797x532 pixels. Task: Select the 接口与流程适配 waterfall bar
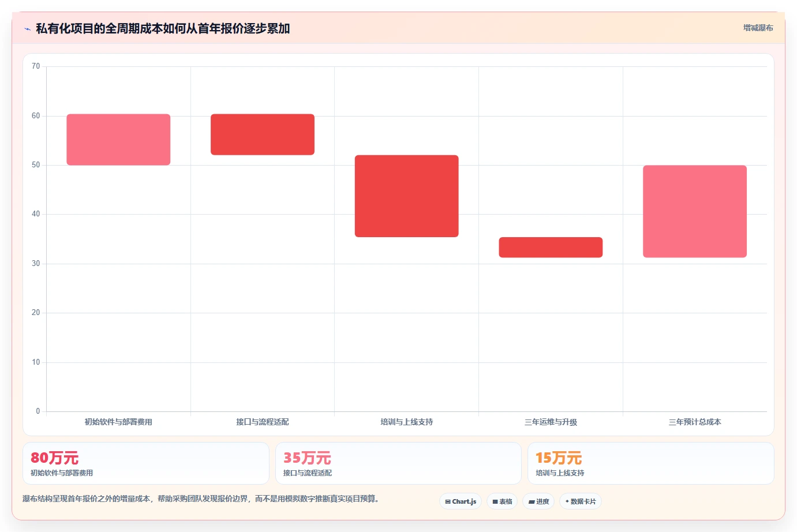coord(263,134)
